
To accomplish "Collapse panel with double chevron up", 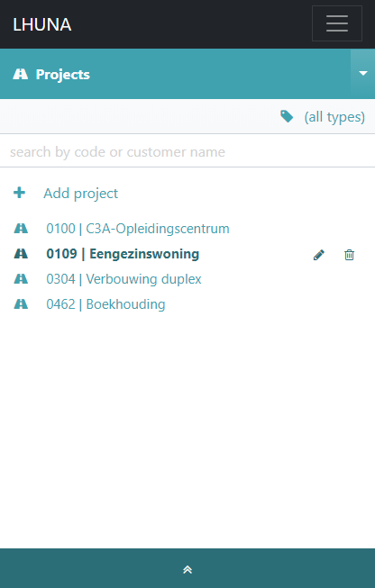I will pos(187,570).
